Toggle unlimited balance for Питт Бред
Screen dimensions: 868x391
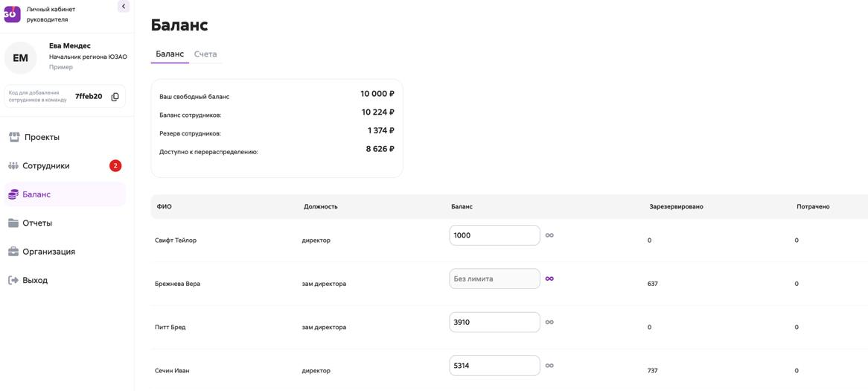coord(549,322)
